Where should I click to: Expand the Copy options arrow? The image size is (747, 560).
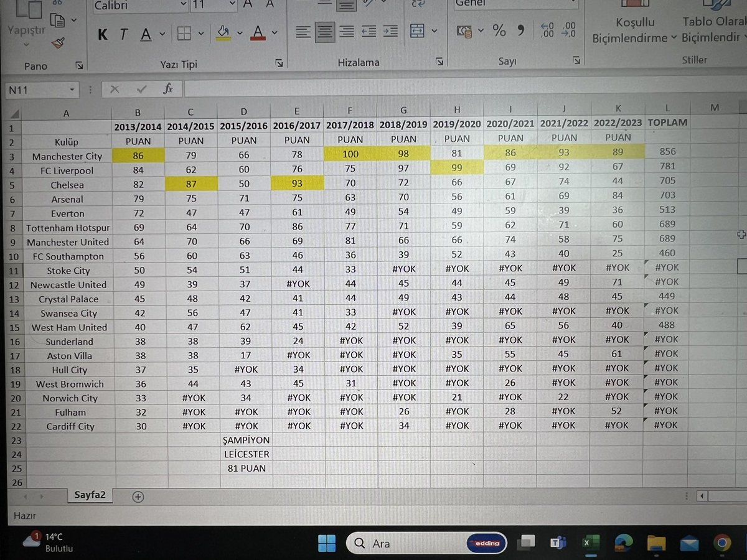pyautogui.click(x=74, y=20)
